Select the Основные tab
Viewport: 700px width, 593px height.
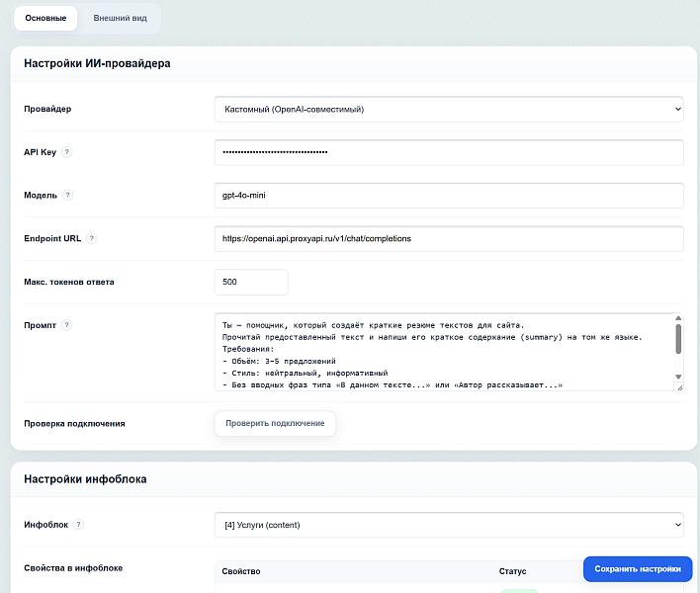coord(45,19)
